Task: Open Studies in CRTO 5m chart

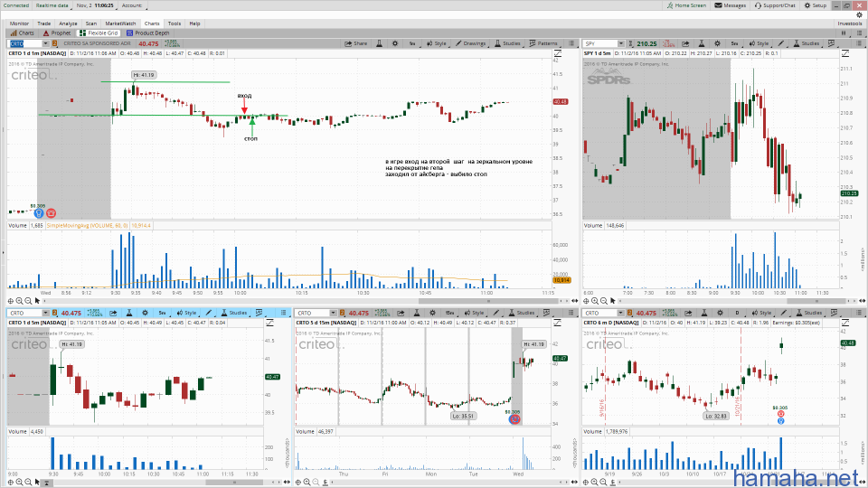Action: pos(234,313)
